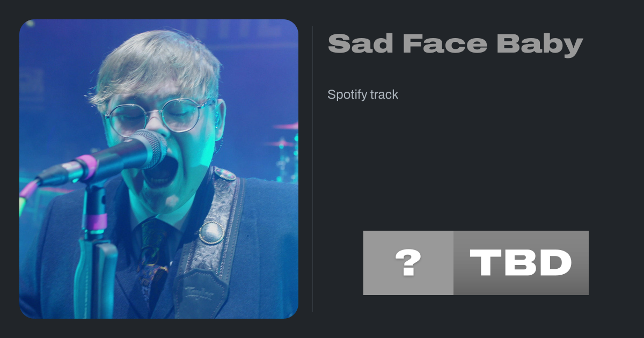Click the singer's round glasses

159,116
